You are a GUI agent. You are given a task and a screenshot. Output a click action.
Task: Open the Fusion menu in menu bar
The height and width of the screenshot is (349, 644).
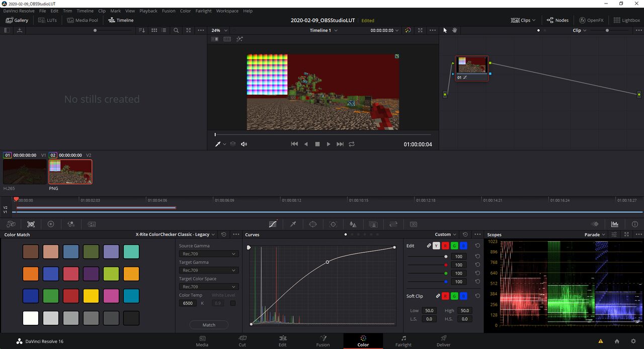169,11
